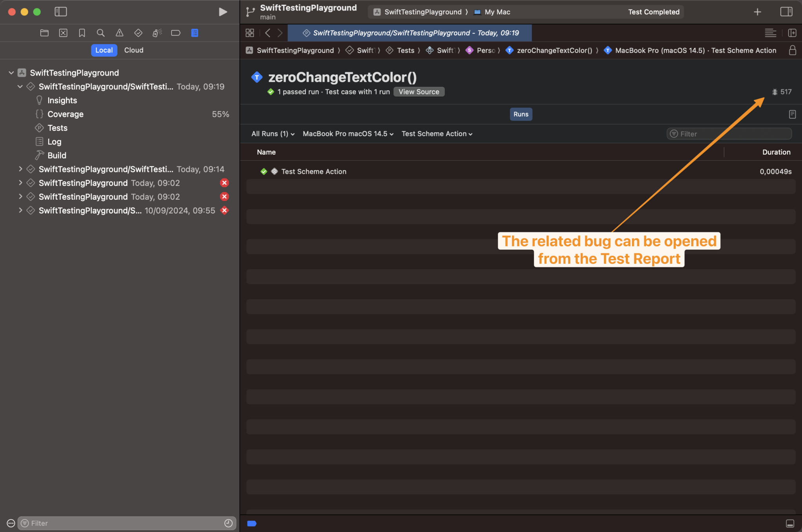802x532 pixels.
Task: Switch to the Cloud test results
Action: pyautogui.click(x=134, y=50)
